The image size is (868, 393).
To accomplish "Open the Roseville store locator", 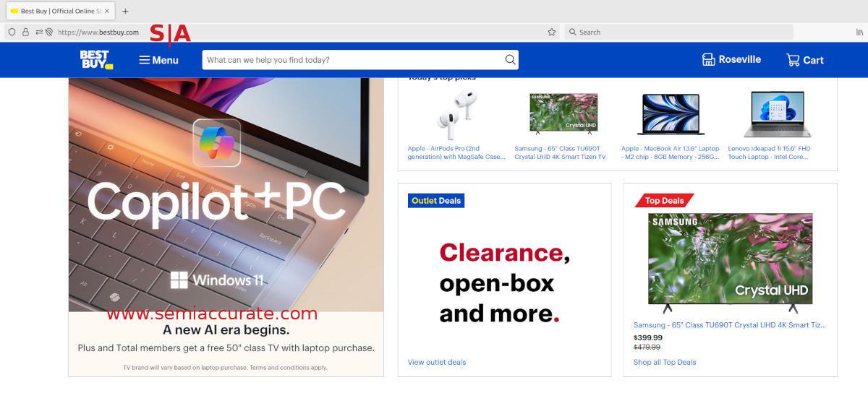I will pyautogui.click(x=731, y=60).
